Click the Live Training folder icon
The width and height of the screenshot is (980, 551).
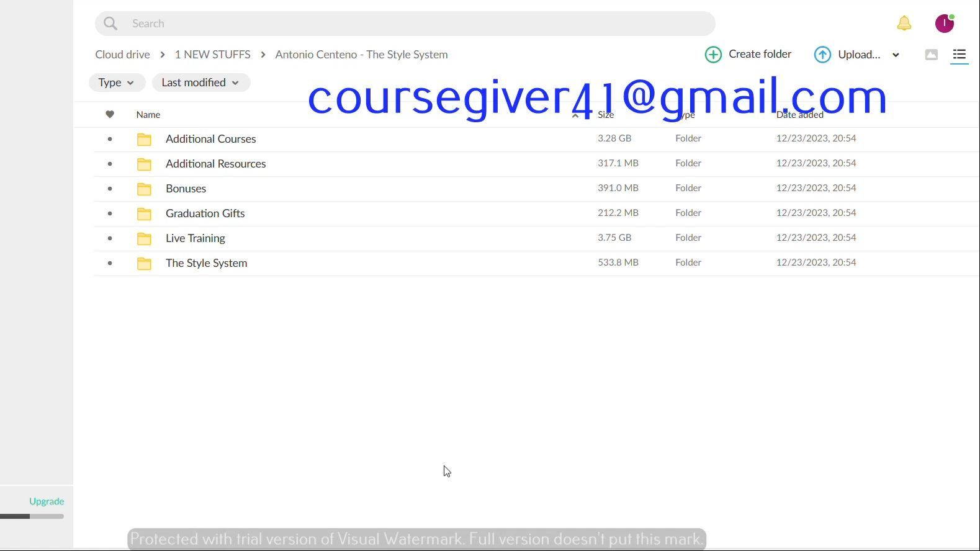click(x=144, y=238)
